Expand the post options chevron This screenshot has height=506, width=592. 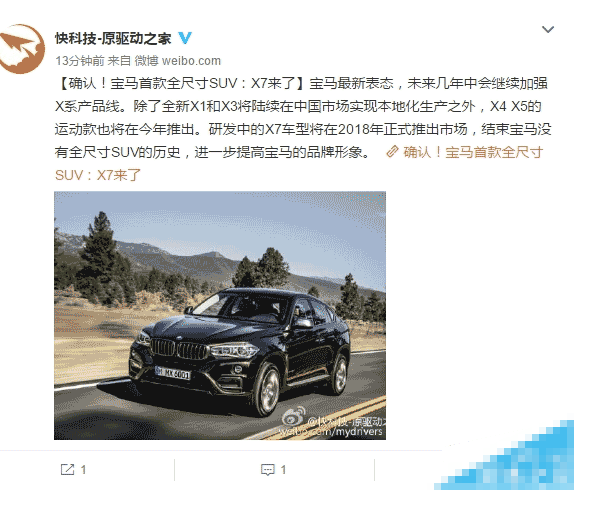548,29
